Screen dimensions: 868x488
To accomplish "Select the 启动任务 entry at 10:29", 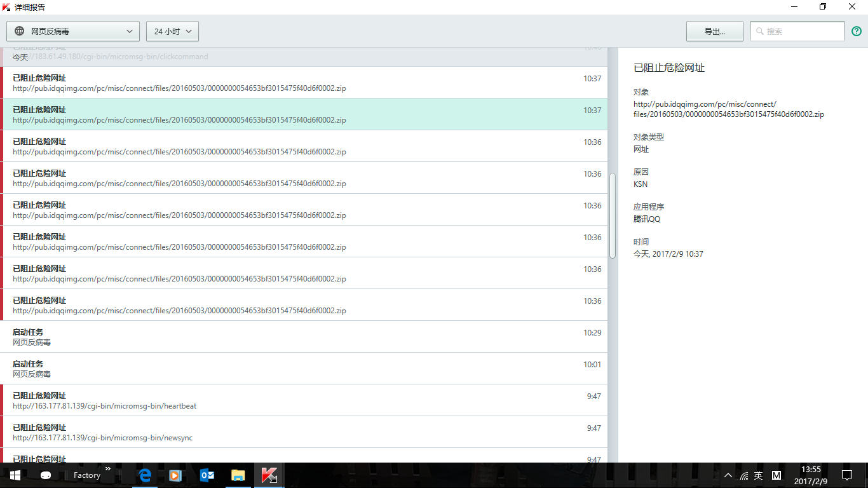I will [x=305, y=337].
